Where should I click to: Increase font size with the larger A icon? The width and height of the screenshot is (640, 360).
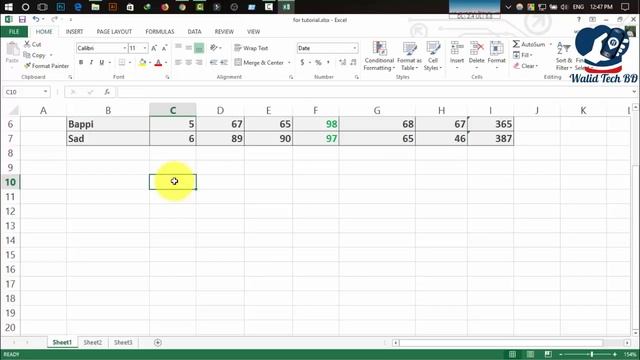coord(154,48)
